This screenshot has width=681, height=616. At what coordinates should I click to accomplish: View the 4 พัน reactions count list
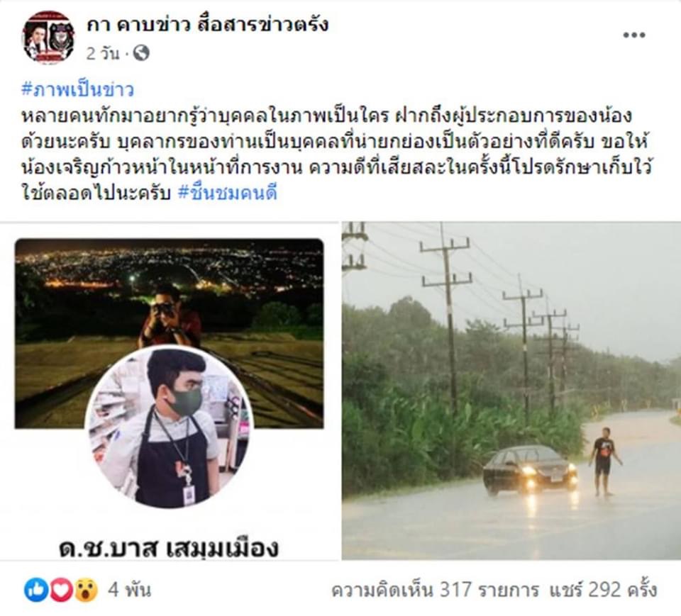(129, 590)
